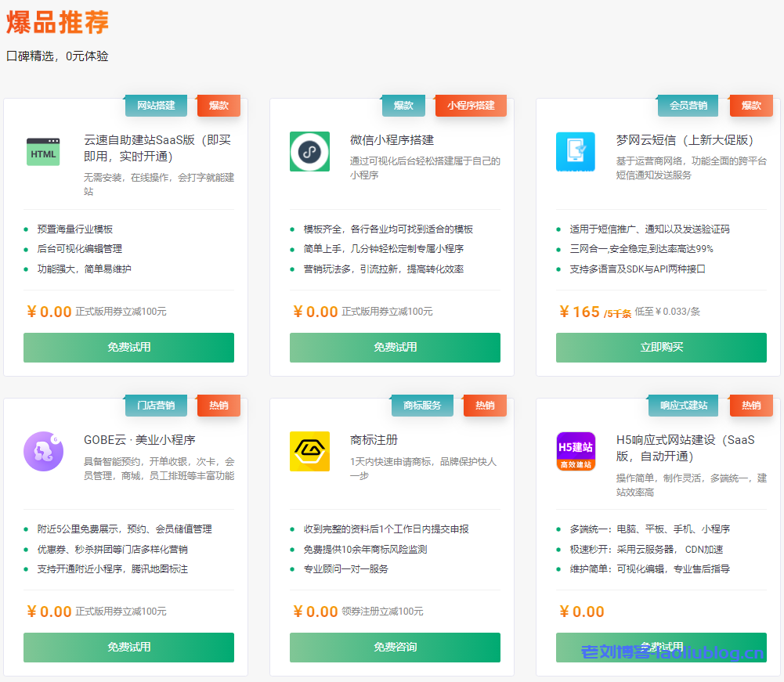
Task: Click 免费咨询 on the 商标注册 card
Action: [395, 648]
